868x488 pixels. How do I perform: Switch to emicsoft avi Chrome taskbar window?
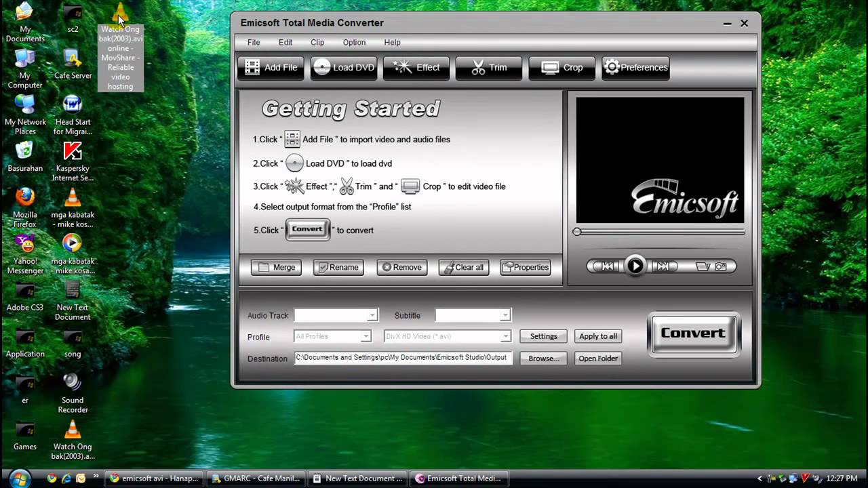click(155, 479)
